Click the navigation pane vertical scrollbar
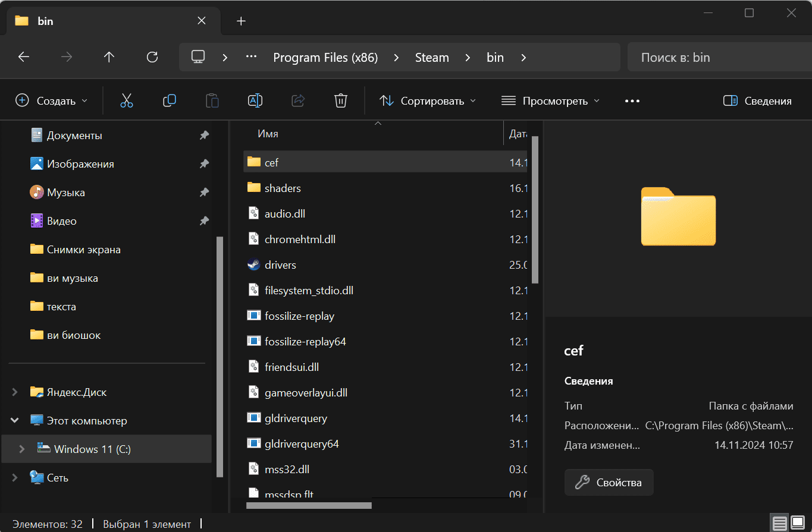 click(x=220, y=356)
